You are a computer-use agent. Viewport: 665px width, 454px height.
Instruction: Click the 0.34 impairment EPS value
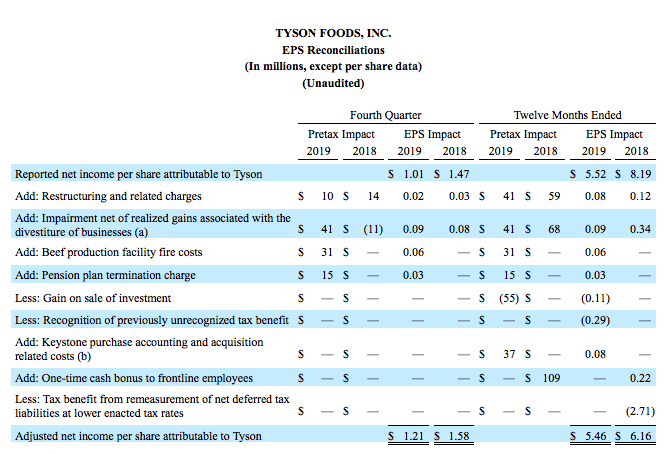[x=640, y=229]
